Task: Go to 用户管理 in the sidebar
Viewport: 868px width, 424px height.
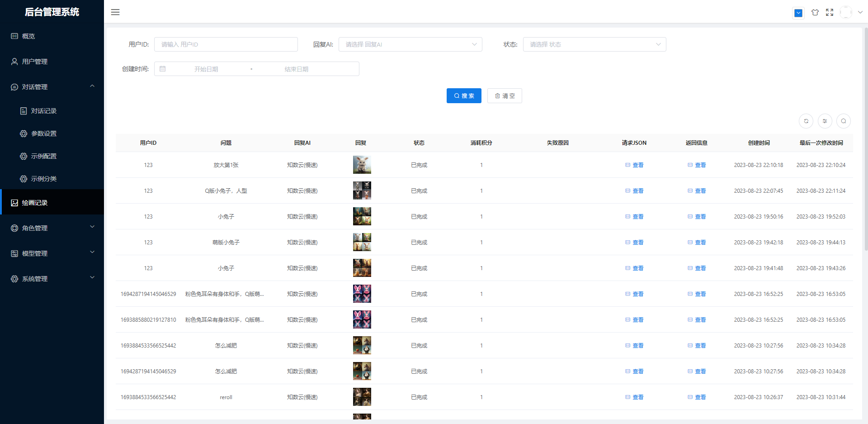Action: [x=35, y=62]
